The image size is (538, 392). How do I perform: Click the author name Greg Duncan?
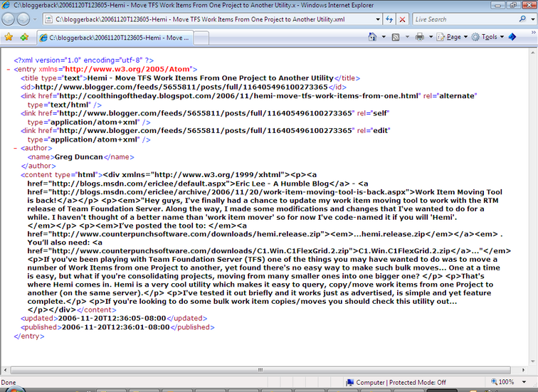[x=79, y=157]
